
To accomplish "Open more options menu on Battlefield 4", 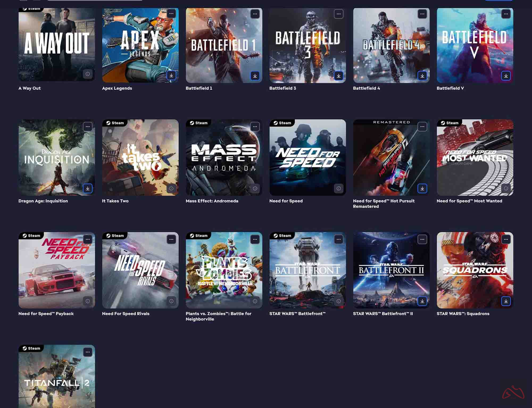I will point(422,14).
